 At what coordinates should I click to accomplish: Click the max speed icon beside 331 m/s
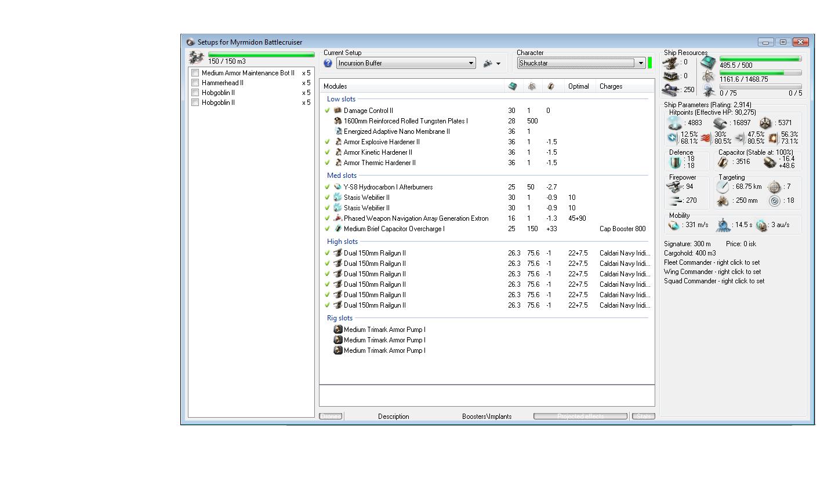pos(674,225)
